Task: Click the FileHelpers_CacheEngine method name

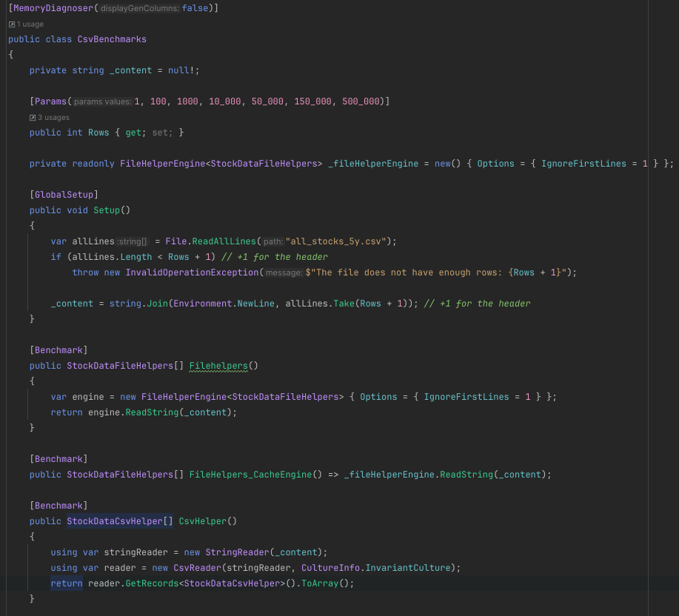Action: 250,475
